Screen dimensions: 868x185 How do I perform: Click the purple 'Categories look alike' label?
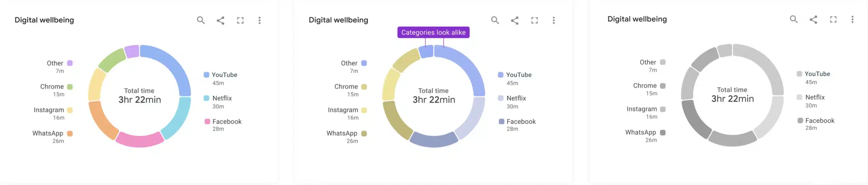pos(433,32)
